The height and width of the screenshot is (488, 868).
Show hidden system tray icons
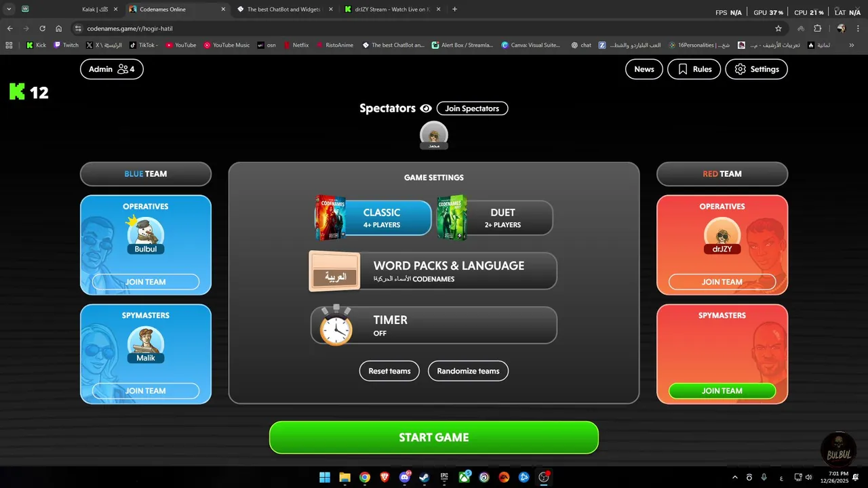(735, 477)
